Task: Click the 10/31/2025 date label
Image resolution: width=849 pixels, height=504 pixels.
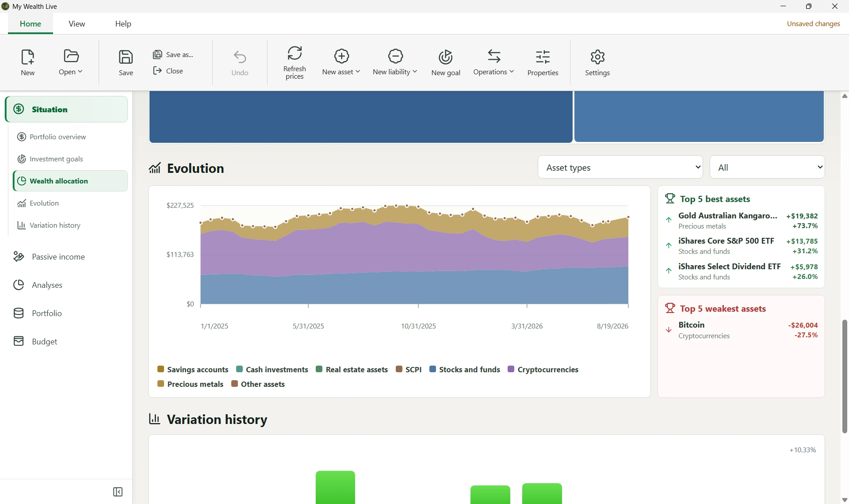Action: (418, 326)
